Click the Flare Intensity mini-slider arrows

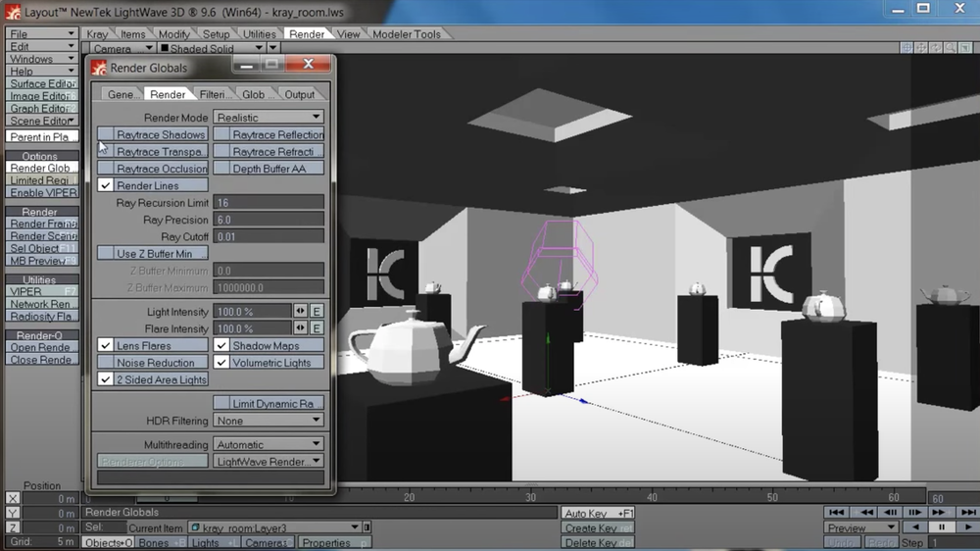(x=301, y=328)
